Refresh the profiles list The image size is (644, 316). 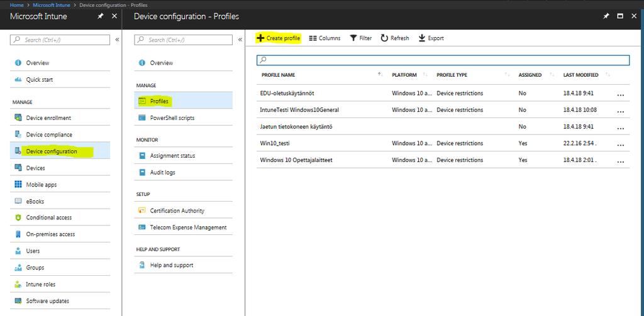395,38
